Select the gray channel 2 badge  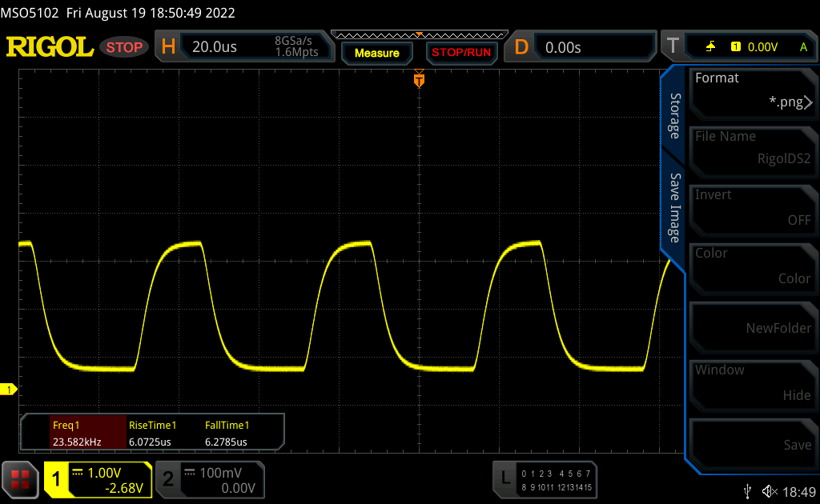pos(168,479)
